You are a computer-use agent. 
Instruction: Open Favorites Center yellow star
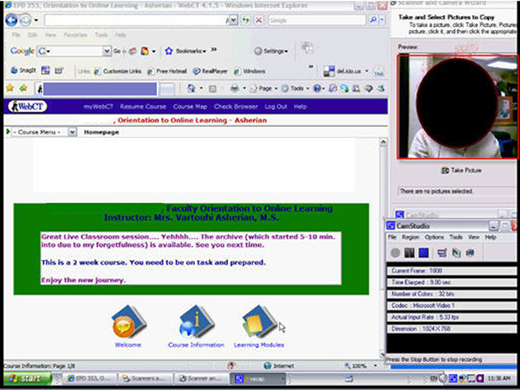pos(10,88)
